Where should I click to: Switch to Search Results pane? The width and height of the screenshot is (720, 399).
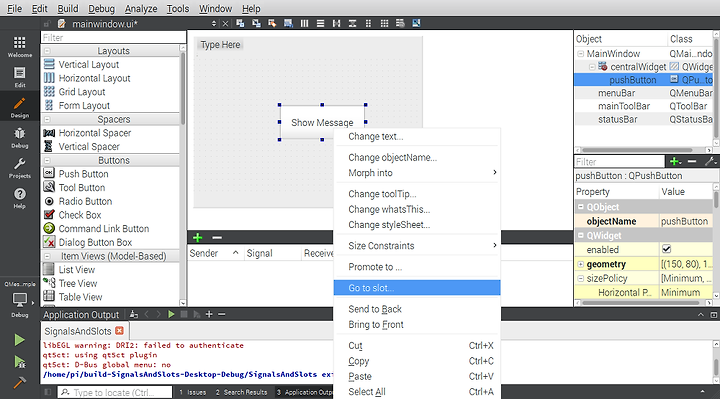(x=242, y=392)
